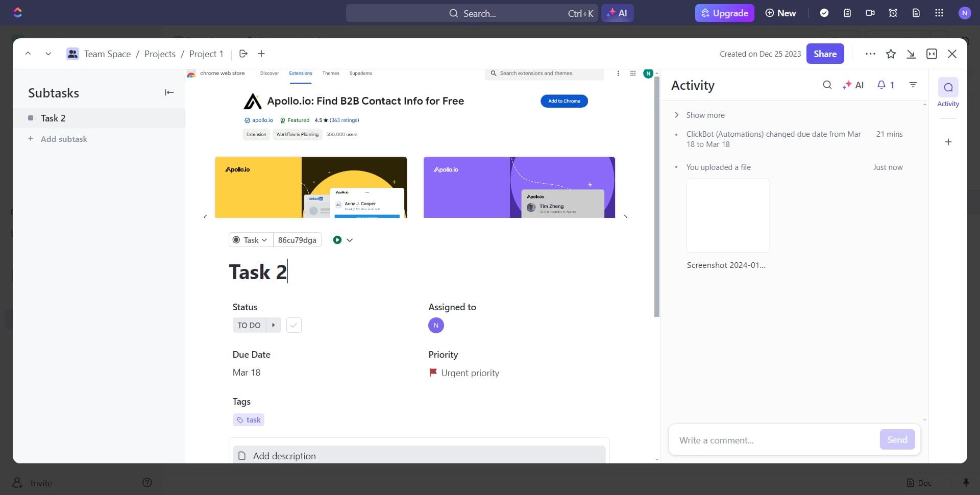Image resolution: width=980 pixels, height=495 pixels.
Task: Click the star icon to favorite task
Action: [891, 54]
